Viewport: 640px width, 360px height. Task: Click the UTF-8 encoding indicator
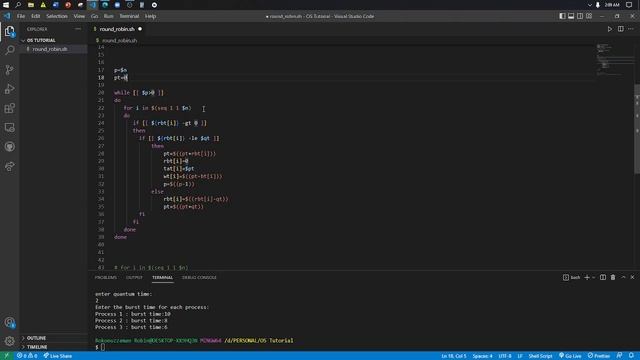click(x=505, y=356)
